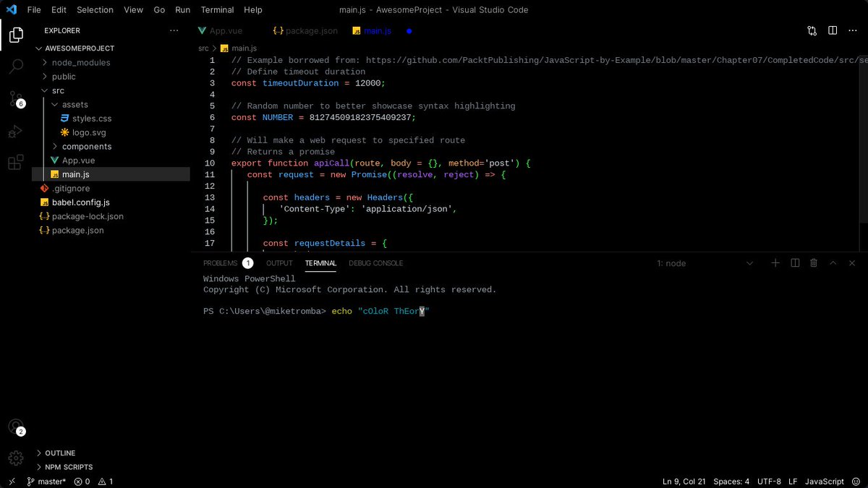Click the src breadcrumb above editor
This screenshot has height=488, width=868.
point(203,48)
